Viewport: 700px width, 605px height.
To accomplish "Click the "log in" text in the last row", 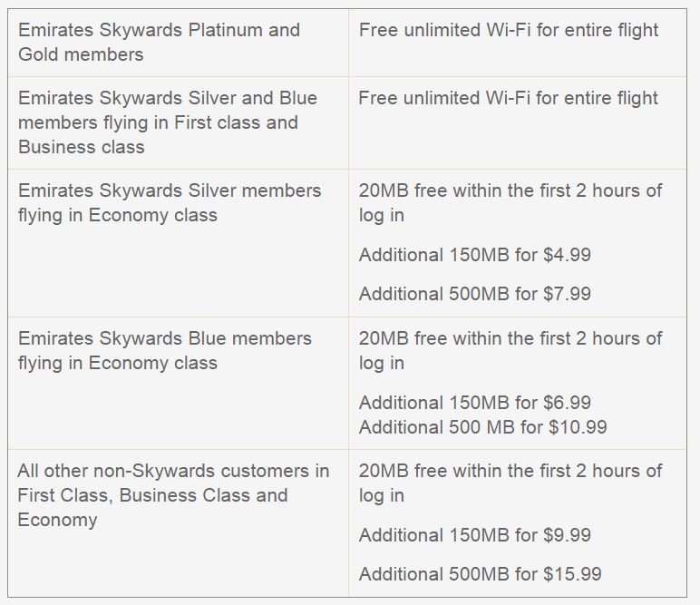I will click(x=381, y=496).
